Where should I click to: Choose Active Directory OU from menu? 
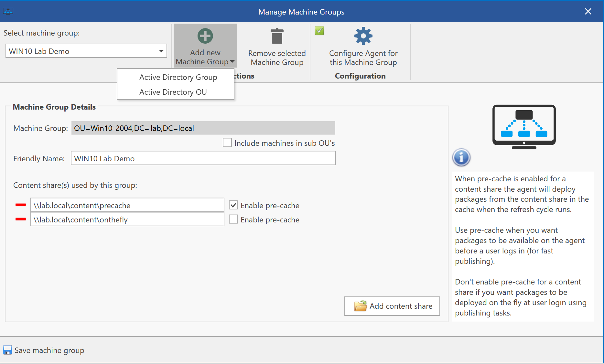point(173,92)
